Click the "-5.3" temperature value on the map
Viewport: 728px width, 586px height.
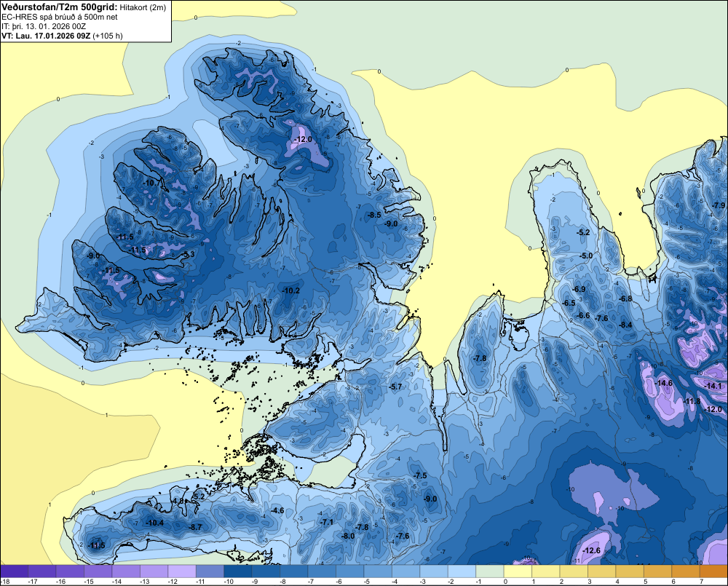(x=188, y=255)
